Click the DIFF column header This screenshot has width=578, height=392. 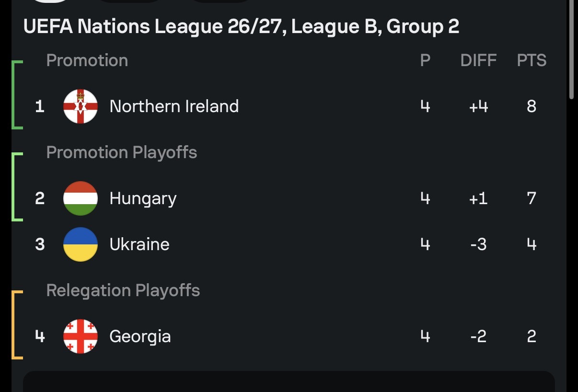(x=478, y=60)
